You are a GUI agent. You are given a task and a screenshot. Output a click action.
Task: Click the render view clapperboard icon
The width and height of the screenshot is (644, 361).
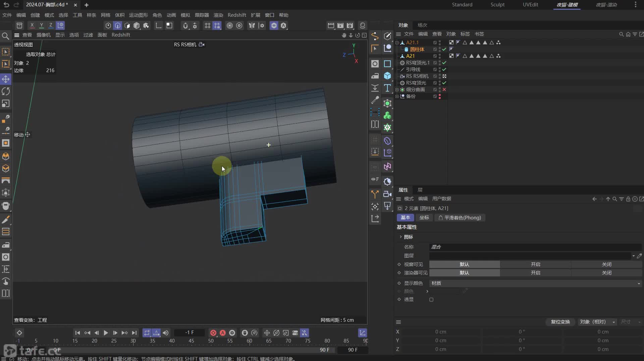tap(331, 25)
